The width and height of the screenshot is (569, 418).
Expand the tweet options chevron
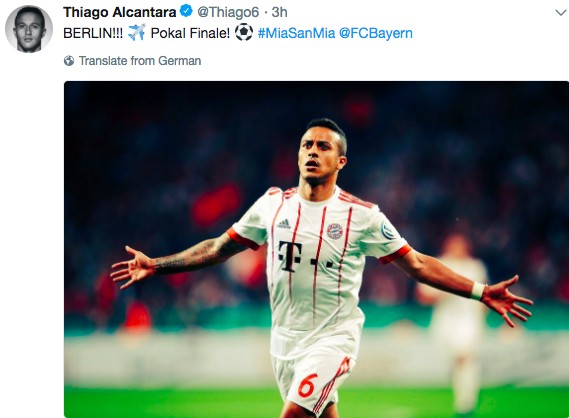pos(561,13)
